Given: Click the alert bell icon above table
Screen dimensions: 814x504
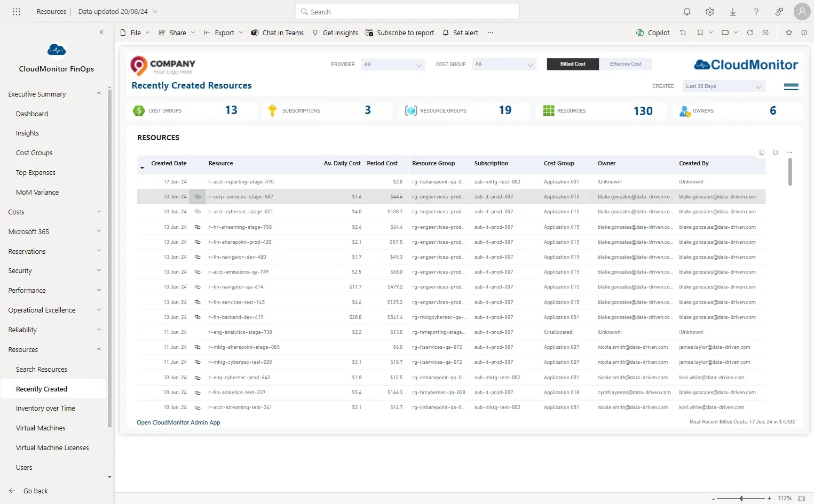Looking at the screenshot, I should pos(776,153).
